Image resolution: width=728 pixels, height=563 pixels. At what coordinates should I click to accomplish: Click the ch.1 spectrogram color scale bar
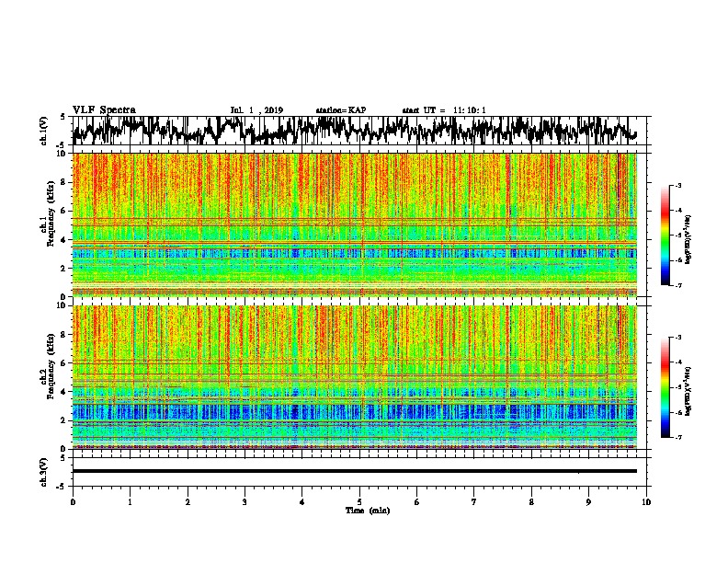tap(665, 236)
